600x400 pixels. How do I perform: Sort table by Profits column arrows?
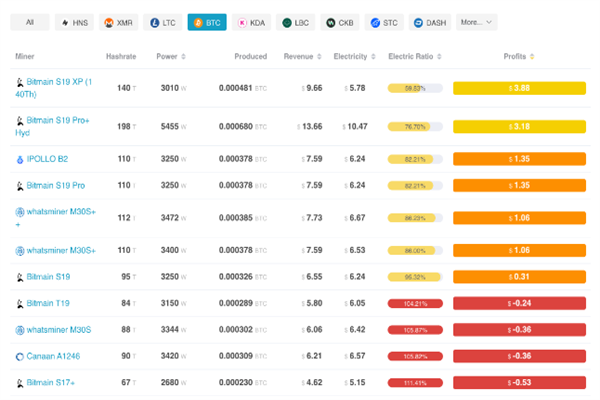(x=532, y=57)
